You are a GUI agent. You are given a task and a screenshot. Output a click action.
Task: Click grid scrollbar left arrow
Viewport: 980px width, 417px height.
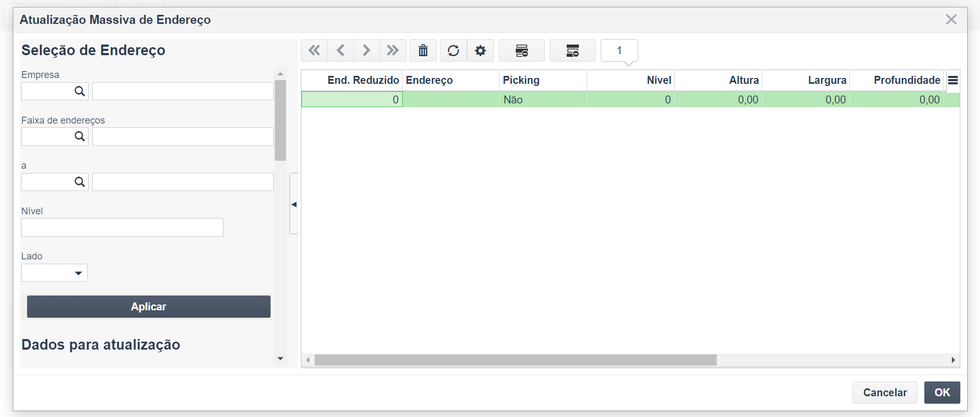coord(308,360)
